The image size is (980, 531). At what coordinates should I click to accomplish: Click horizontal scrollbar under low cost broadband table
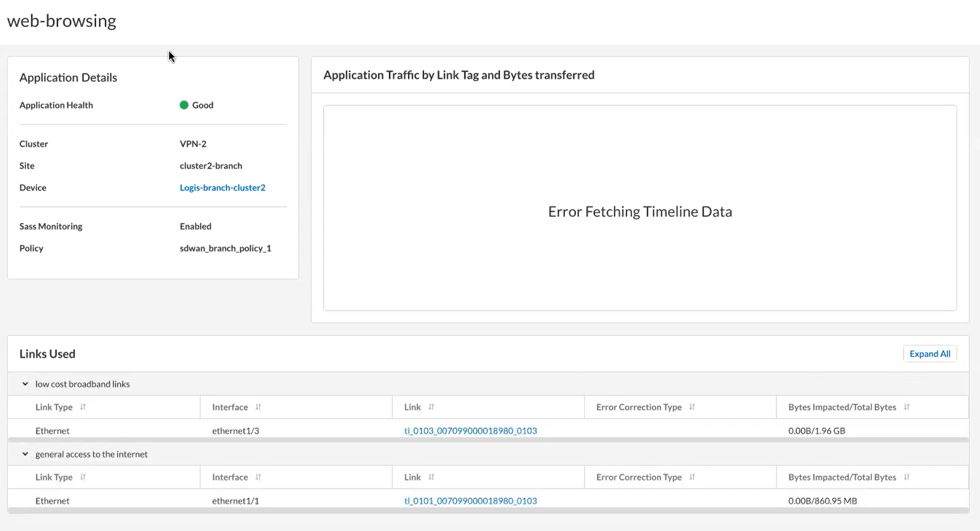point(488,440)
